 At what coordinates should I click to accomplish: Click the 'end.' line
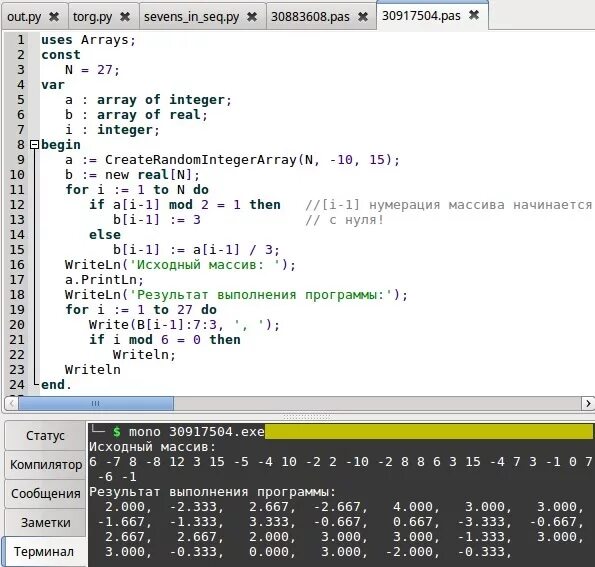[x=56, y=385]
